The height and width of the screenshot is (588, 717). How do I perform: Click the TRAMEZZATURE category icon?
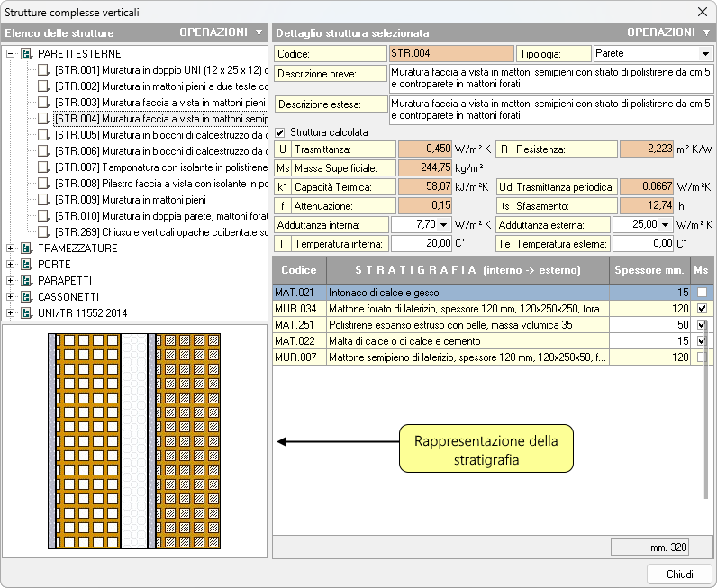pos(26,249)
